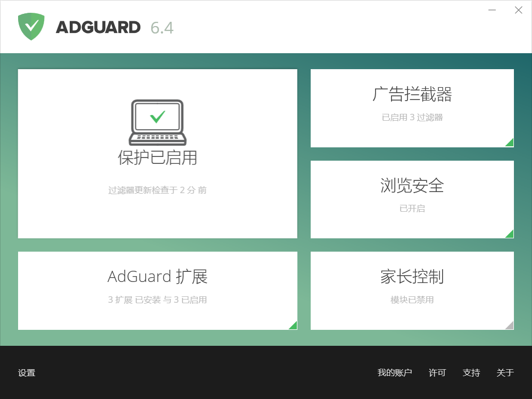Open 设置 in the footer
The height and width of the screenshot is (399, 532).
[x=27, y=373]
